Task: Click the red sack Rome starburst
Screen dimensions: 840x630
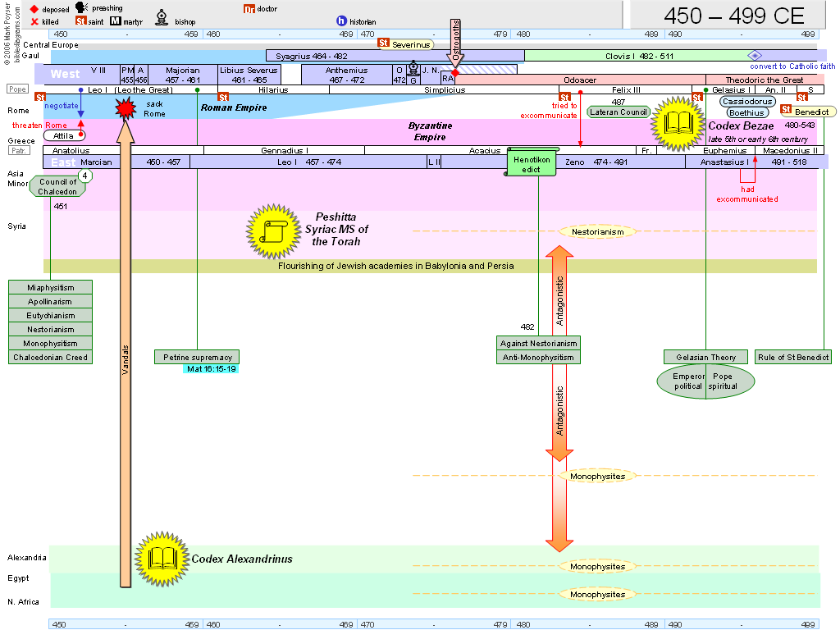Action: pyautogui.click(x=126, y=108)
